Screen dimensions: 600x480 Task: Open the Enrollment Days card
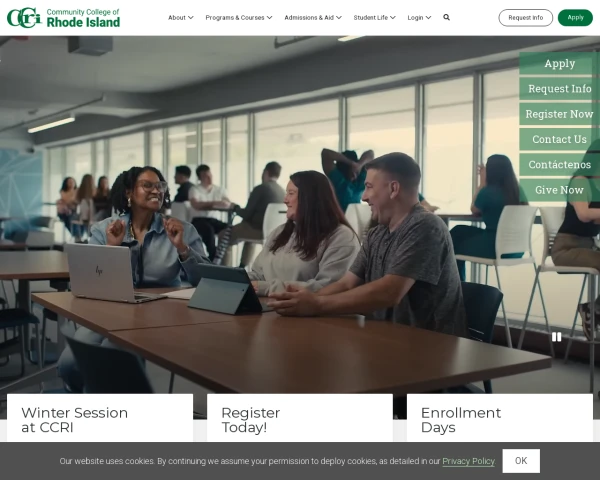500,418
